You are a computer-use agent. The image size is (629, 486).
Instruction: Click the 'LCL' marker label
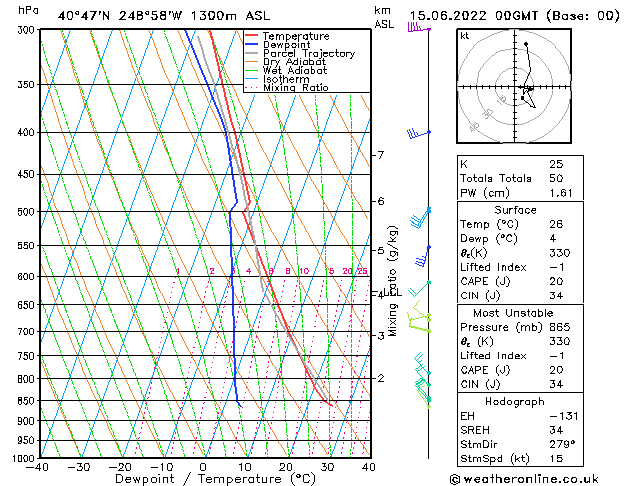[392, 293]
